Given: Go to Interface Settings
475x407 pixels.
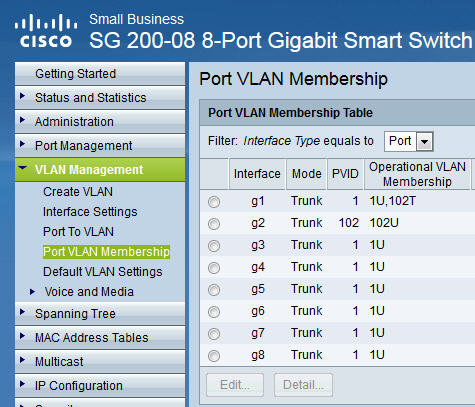Looking at the screenshot, I should pos(90,212).
